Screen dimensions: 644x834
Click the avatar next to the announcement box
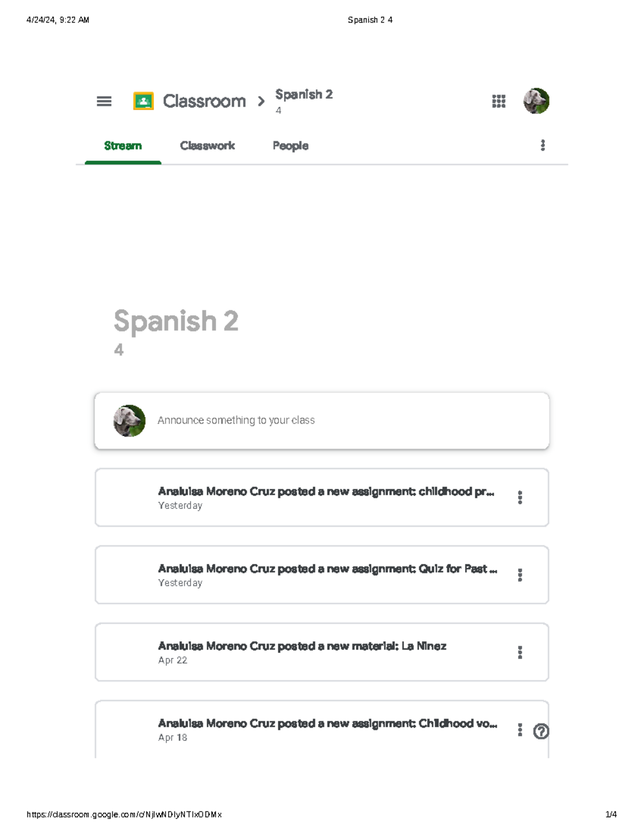129,420
